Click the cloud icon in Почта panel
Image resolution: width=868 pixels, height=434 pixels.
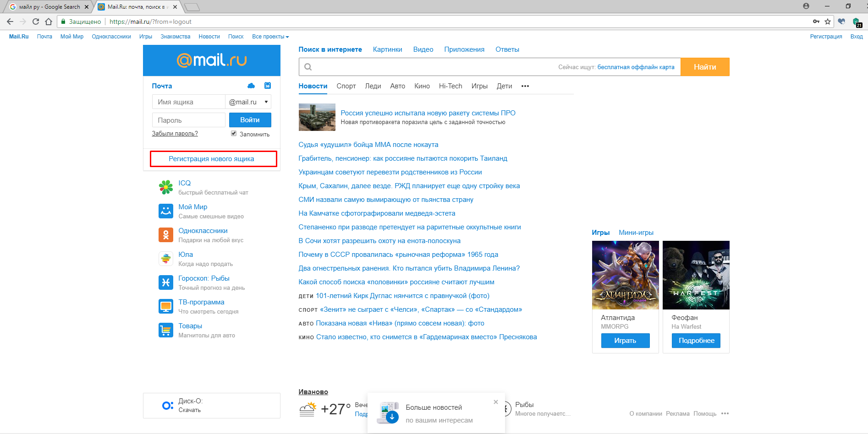point(251,86)
